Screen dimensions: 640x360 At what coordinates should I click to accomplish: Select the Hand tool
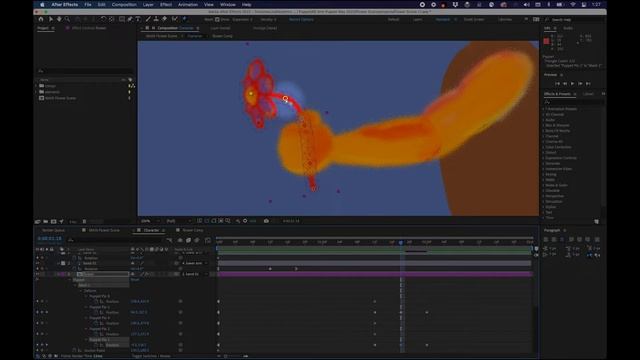point(59,19)
